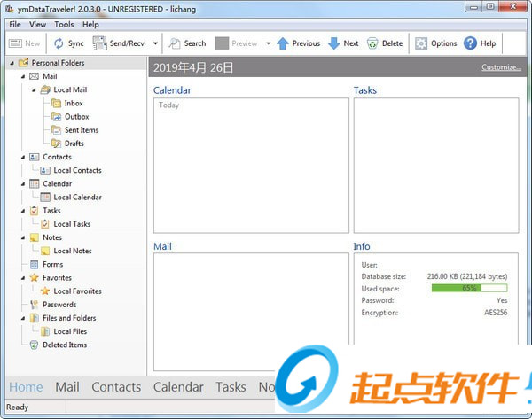This screenshot has width=532, height=419.
Task: Click the Sync toolbar icon
Action: (x=59, y=43)
